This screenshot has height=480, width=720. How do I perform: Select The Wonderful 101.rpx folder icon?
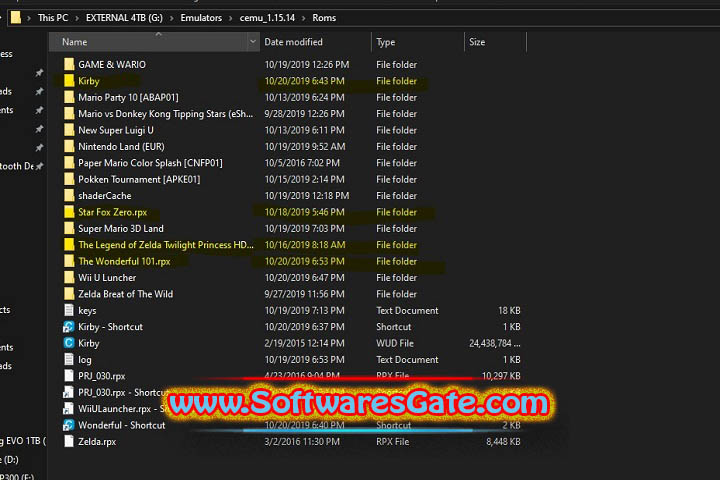69,261
